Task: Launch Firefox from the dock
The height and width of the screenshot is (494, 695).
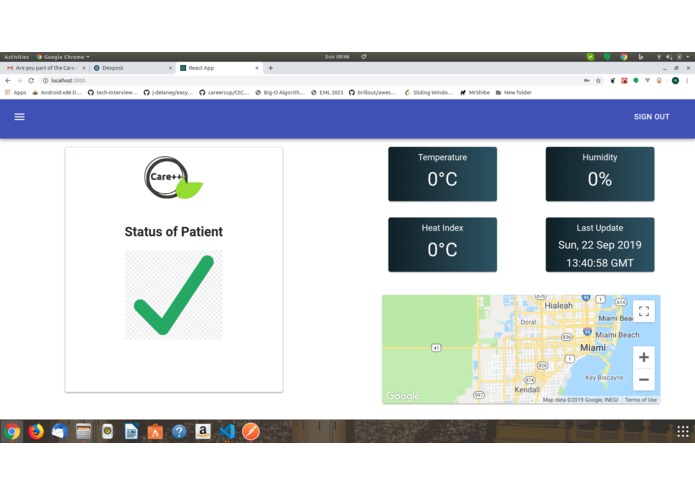Action: pyautogui.click(x=36, y=431)
